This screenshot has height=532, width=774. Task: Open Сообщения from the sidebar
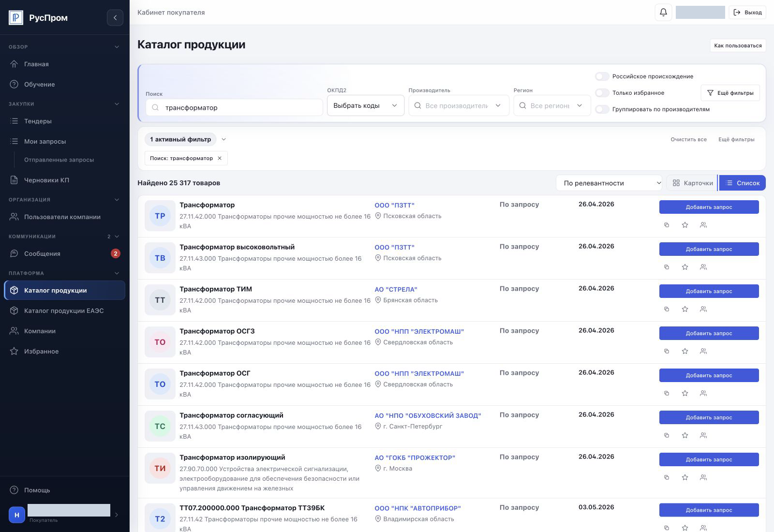tap(64, 253)
